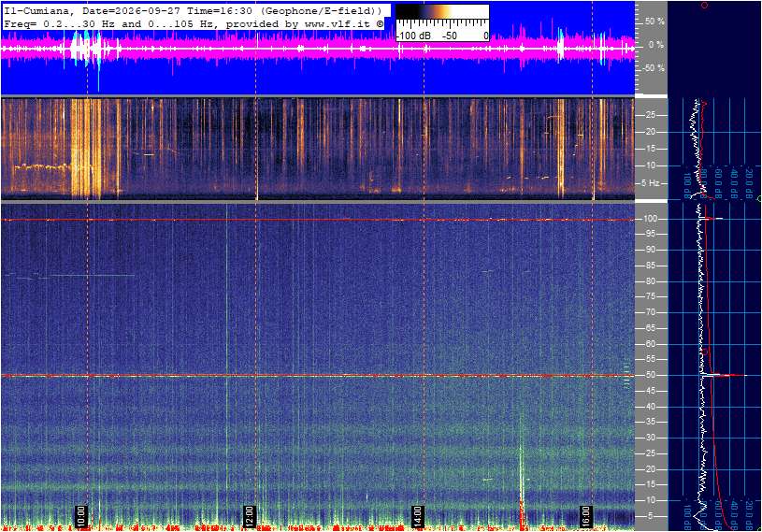Screen dimensions: 762x532
Task: Click the 12:00 time marker
Action: [249, 516]
